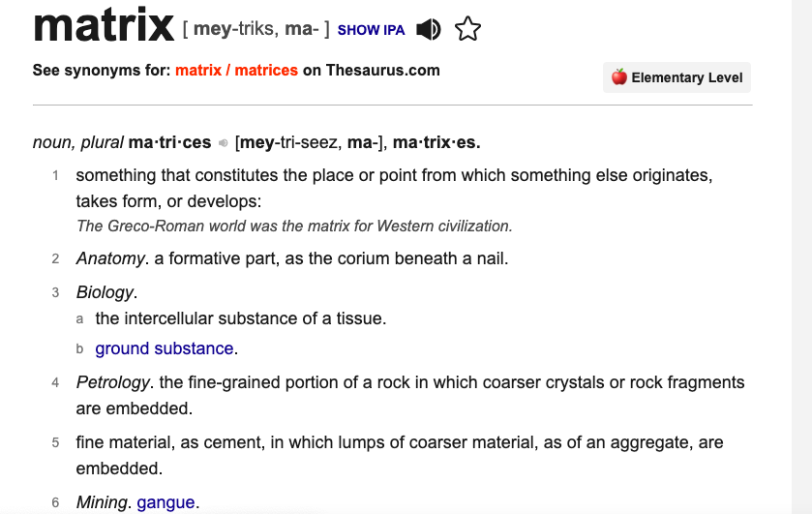Click the matrix headword title
The width and height of the screenshot is (812, 514).
click(x=104, y=25)
